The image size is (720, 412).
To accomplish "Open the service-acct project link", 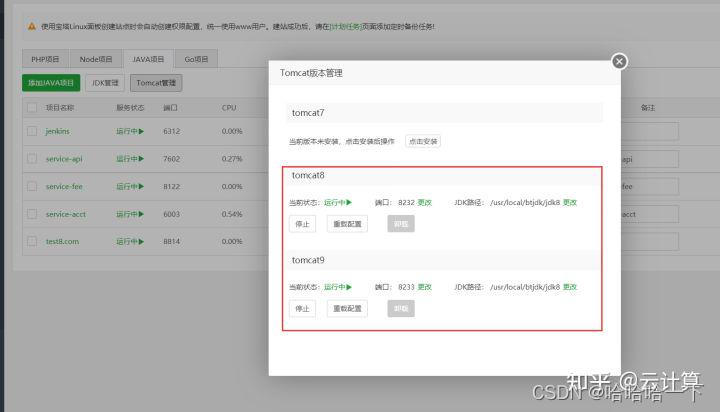I will click(x=66, y=214).
